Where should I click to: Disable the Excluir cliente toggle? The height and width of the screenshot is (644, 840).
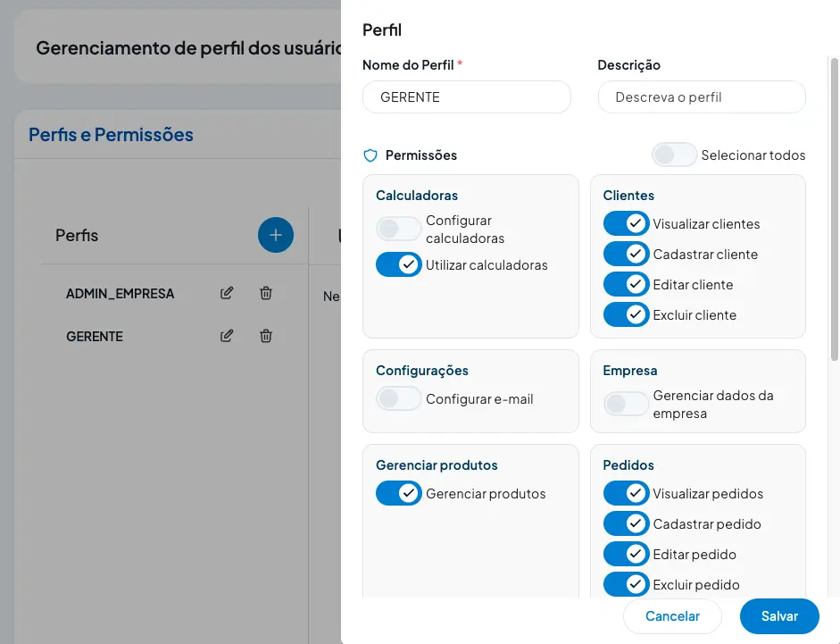tap(626, 314)
